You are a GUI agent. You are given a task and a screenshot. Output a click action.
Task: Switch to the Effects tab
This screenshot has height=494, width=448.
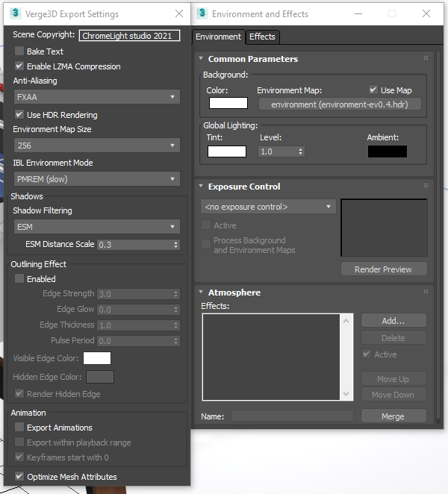[262, 37]
